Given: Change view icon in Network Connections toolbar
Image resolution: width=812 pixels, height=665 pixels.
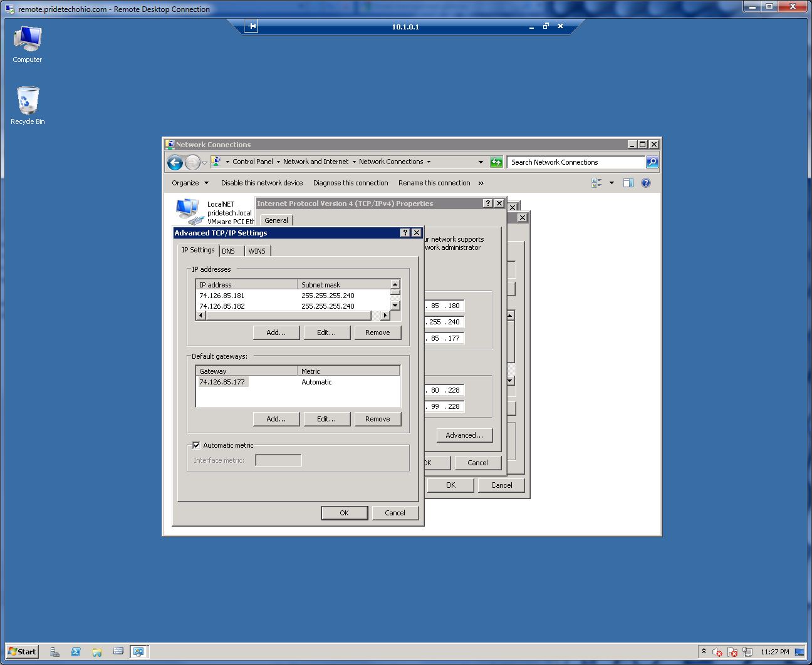Looking at the screenshot, I should 596,183.
